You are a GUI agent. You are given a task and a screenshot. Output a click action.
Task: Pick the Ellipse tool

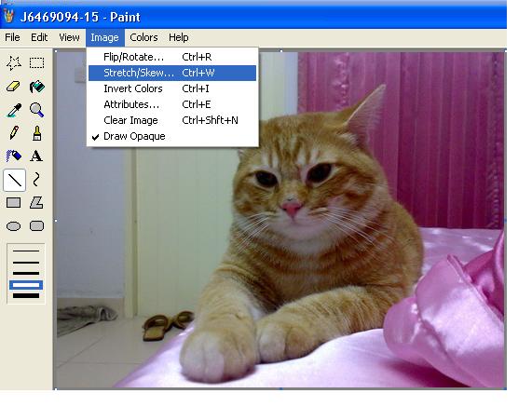[x=14, y=226]
